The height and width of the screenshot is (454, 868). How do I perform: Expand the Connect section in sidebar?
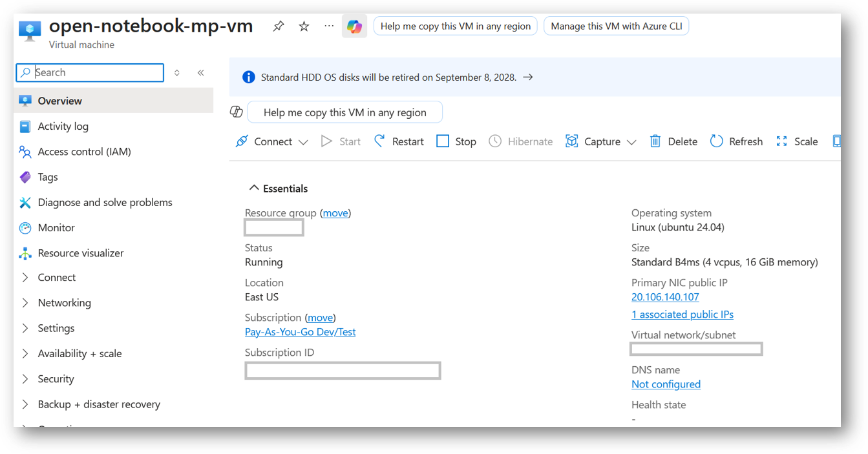[x=25, y=278]
